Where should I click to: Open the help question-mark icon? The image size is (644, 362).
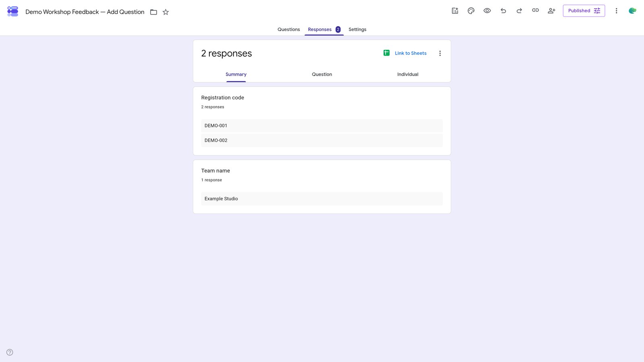coord(10,352)
